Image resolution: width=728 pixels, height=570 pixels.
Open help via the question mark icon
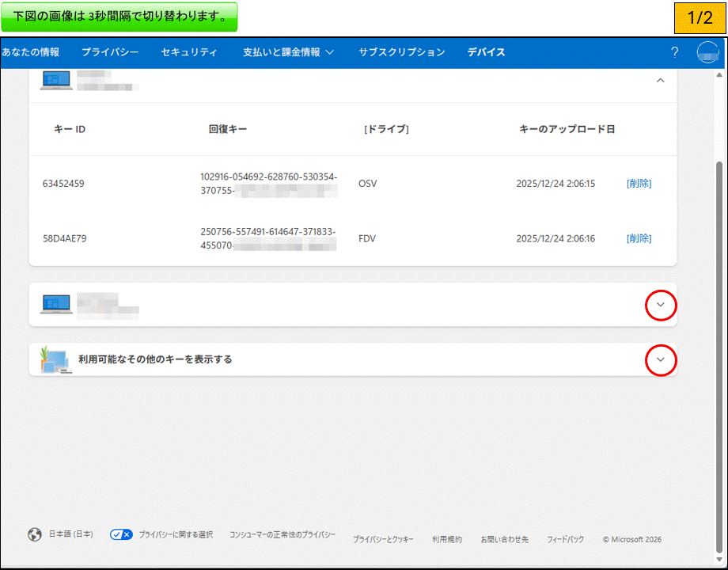click(x=674, y=52)
